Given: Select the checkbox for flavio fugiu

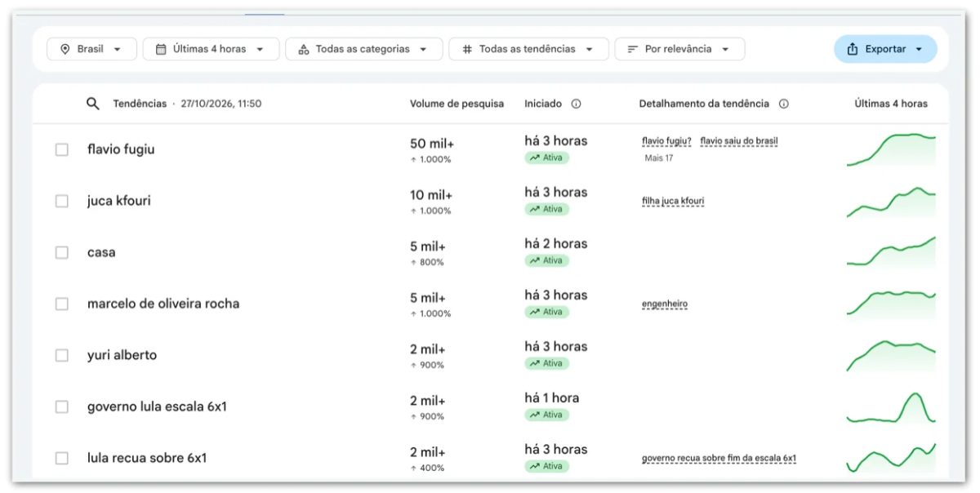Looking at the screenshot, I should [x=62, y=149].
